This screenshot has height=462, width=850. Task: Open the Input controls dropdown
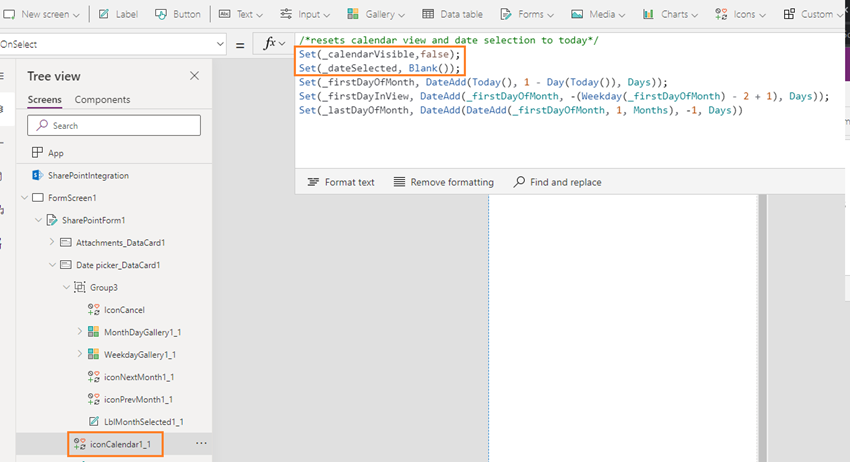[305, 14]
